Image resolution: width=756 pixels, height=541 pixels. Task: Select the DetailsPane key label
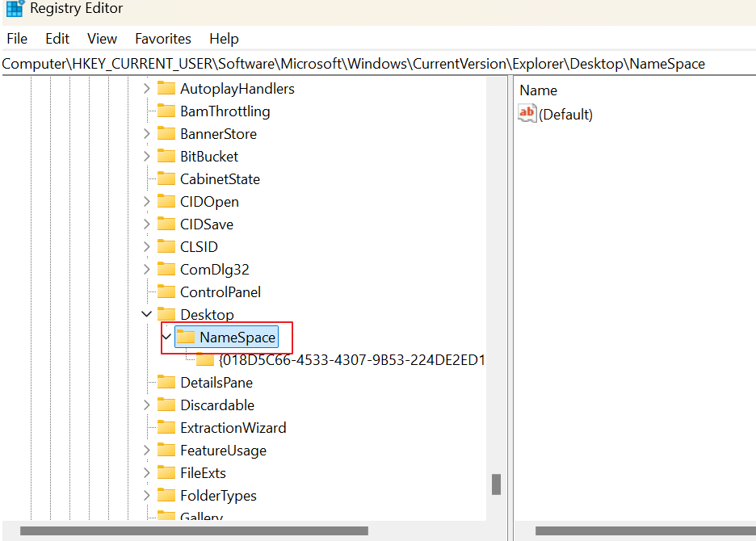click(x=216, y=383)
